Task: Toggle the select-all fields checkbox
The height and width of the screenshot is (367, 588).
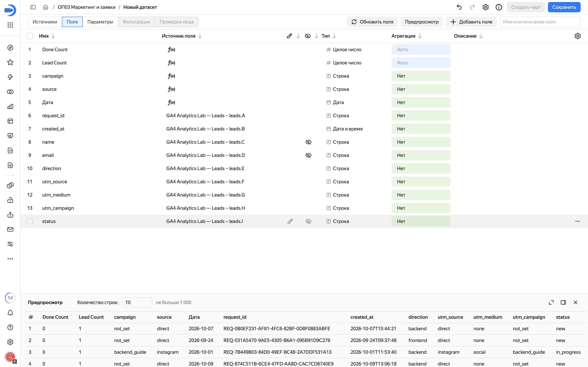Action: 30,36
